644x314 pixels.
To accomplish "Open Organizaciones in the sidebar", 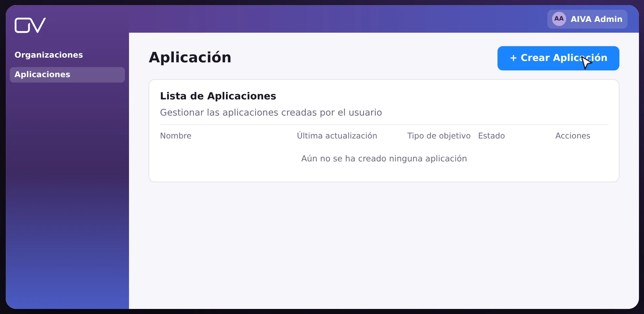I will pos(49,55).
